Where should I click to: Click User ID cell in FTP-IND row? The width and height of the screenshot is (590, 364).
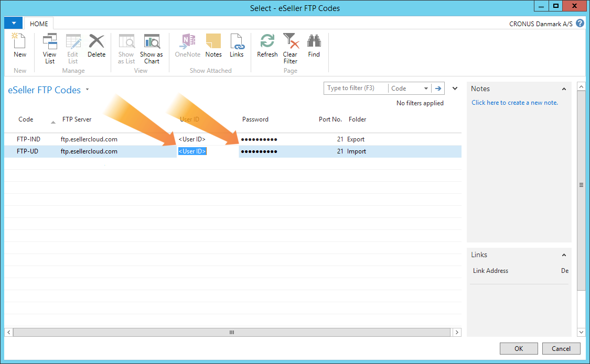point(192,139)
